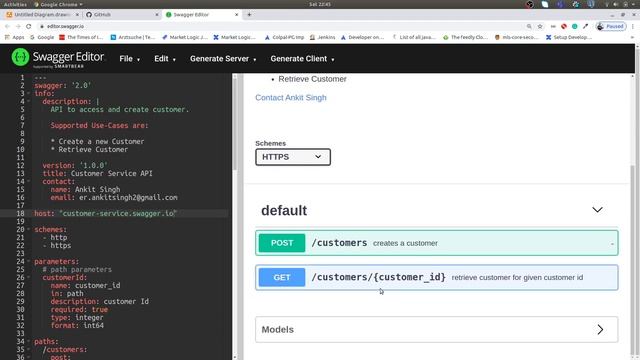This screenshot has width=640, height=360.
Task: Click the 'email: er.ankitsingh2@gmail.com' line
Action: 114,198
